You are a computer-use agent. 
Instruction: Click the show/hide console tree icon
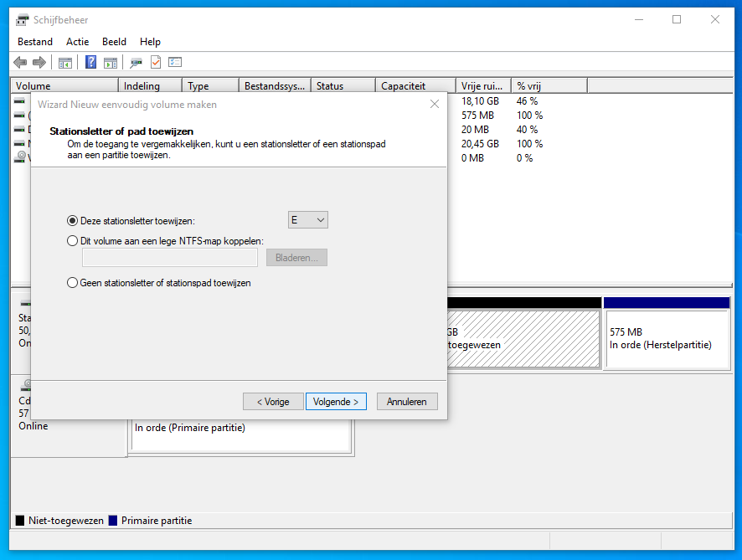click(x=64, y=62)
